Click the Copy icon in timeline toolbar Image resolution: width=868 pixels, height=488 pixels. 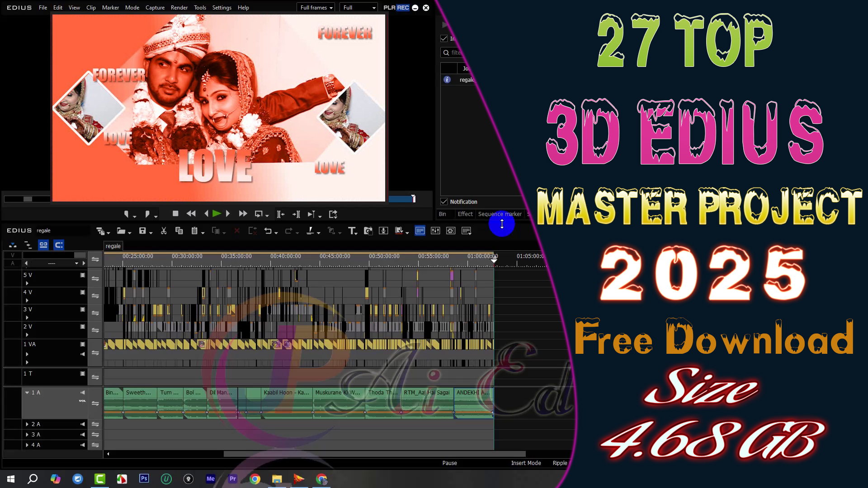tap(179, 231)
